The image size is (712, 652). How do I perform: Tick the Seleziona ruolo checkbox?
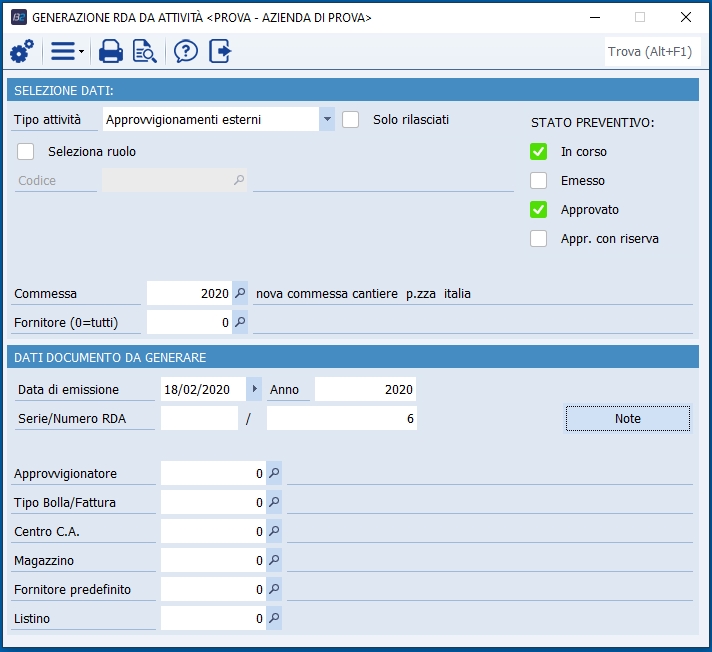click(x=26, y=152)
